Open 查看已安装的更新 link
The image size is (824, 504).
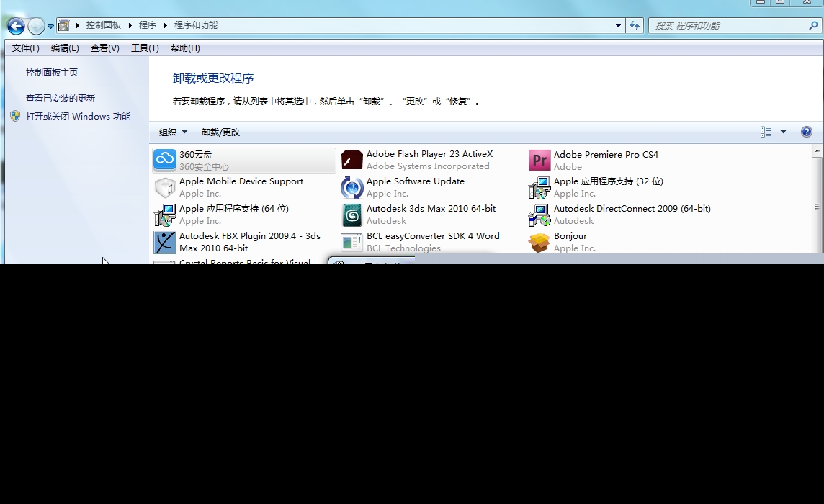point(61,98)
